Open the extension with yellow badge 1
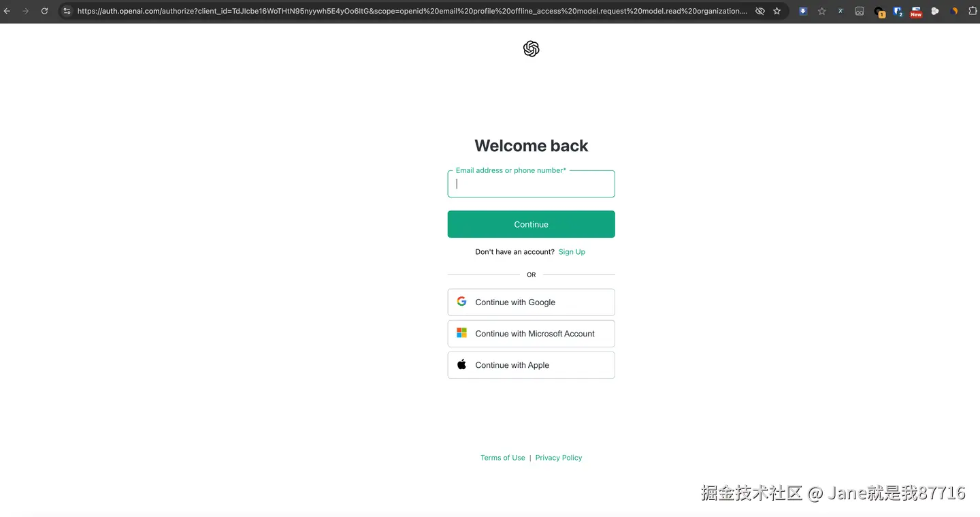 pos(879,12)
